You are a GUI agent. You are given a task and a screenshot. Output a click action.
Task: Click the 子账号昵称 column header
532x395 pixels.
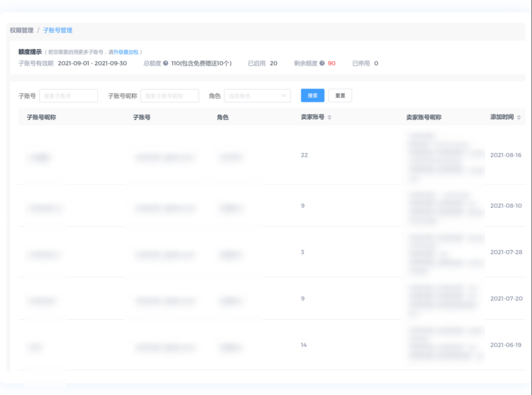point(41,118)
